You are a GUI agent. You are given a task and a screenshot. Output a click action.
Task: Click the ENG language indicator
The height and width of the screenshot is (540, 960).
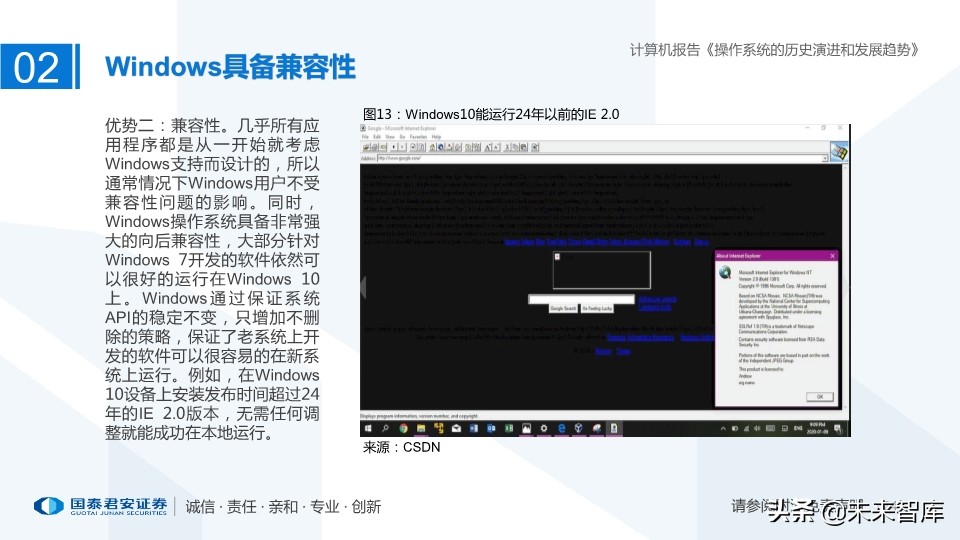tap(798, 429)
